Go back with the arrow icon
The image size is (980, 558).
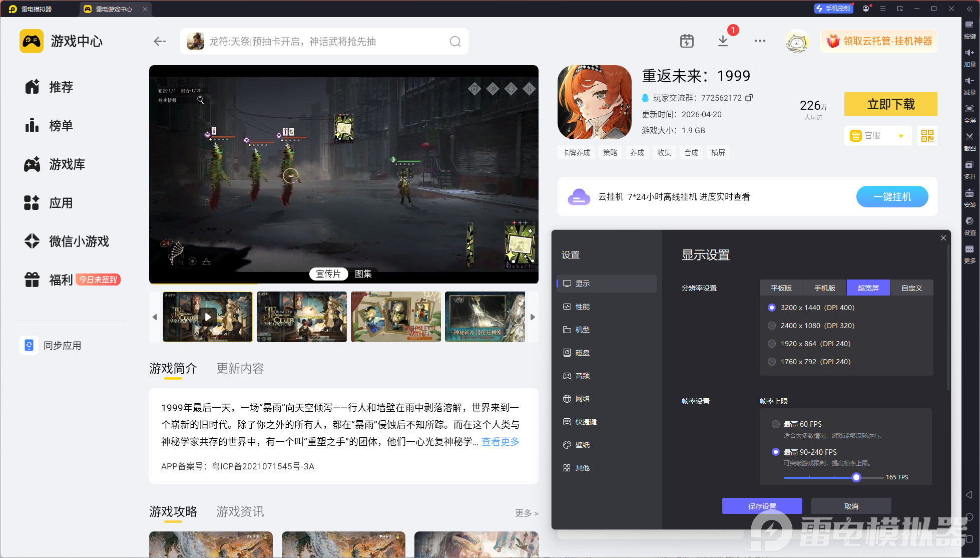pos(160,42)
